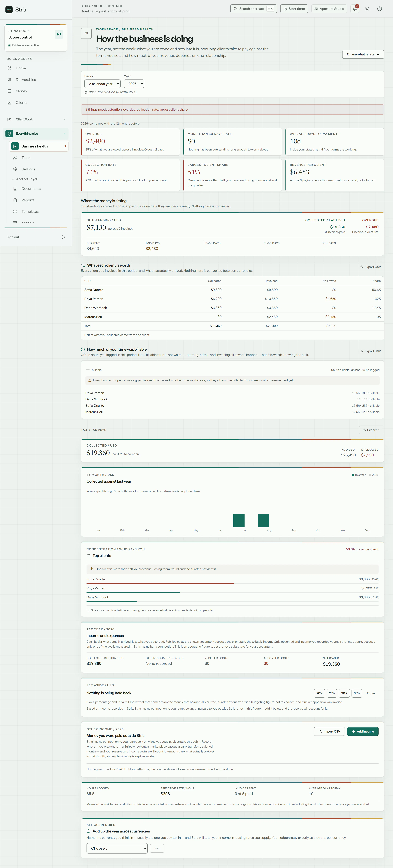Click Documents edit icon in sidebar
Image resolution: width=393 pixels, height=868 pixels.
[x=15, y=189]
